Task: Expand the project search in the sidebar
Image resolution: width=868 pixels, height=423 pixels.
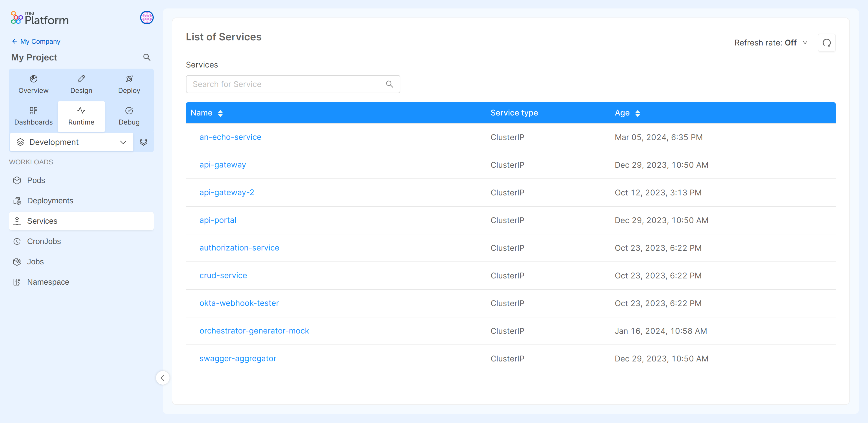Action: click(x=147, y=57)
